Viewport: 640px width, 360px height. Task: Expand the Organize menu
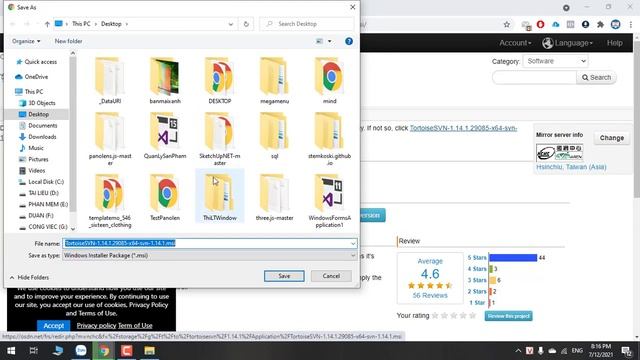pos(26,41)
